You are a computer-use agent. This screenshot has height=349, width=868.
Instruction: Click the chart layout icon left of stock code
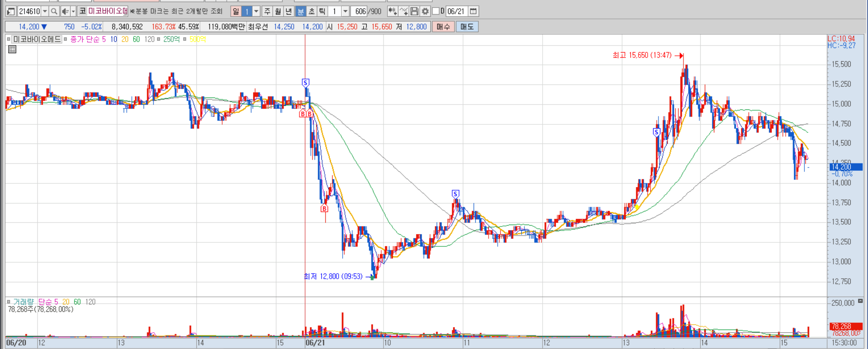[11, 11]
